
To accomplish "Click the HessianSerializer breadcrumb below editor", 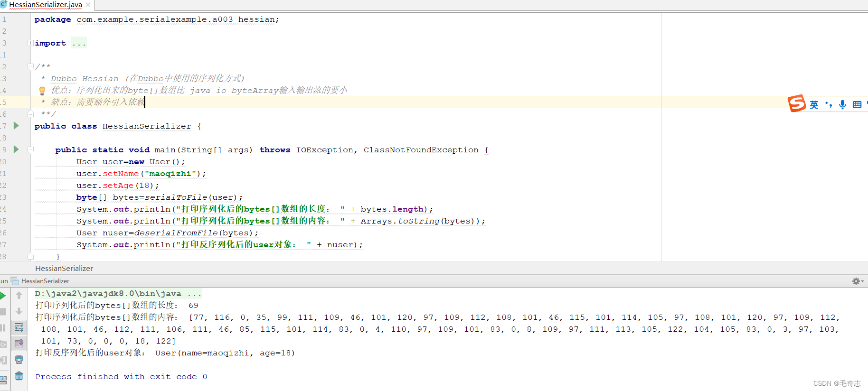I will coord(64,268).
